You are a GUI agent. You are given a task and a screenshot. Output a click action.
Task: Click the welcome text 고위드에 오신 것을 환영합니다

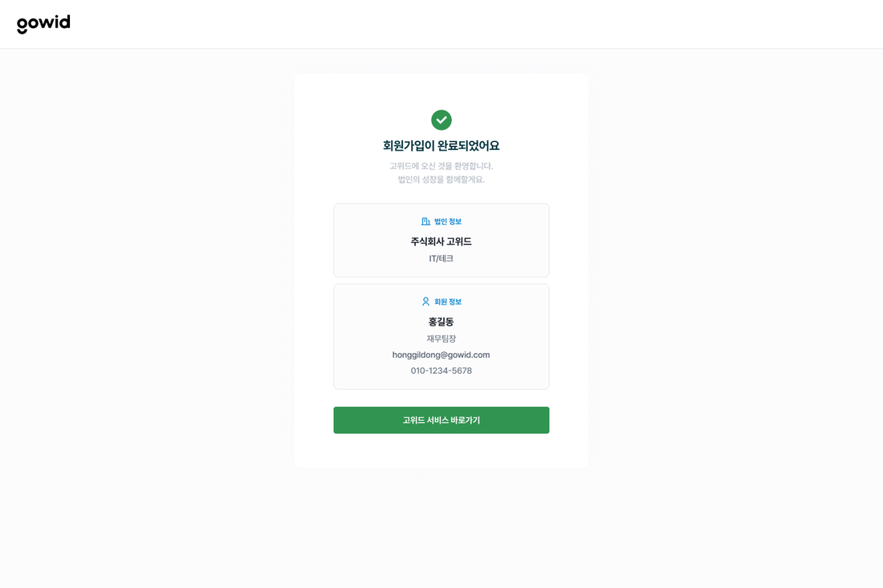[441, 166]
